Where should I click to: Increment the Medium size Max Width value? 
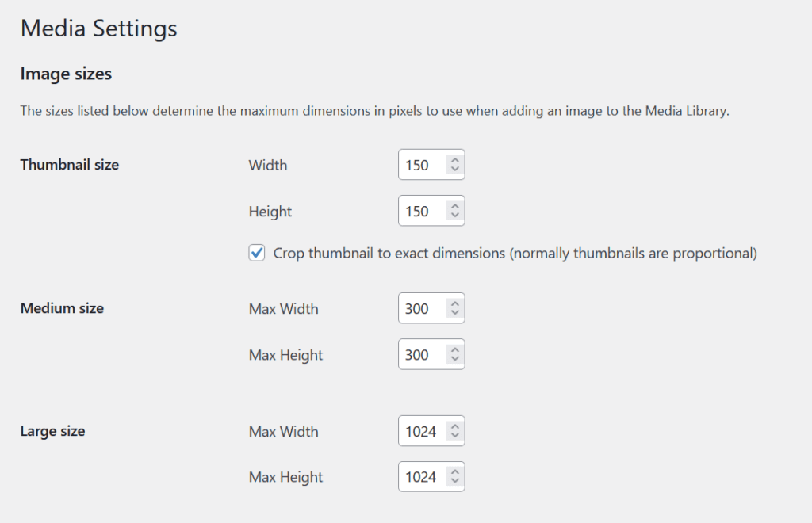click(x=455, y=303)
